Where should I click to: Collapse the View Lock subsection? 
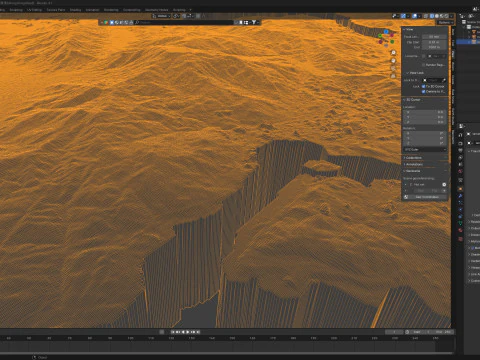(415, 73)
